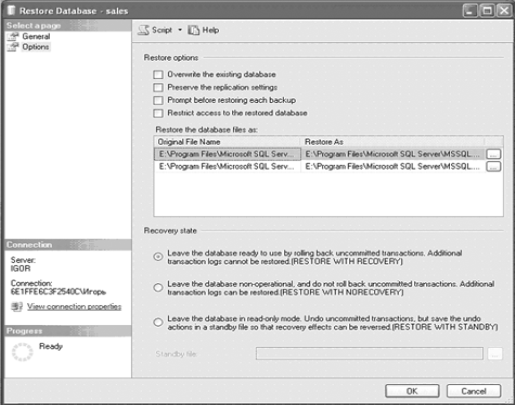The image size is (516, 406).
Task: Minimize the Restore Database window
Action: (470, 11)
